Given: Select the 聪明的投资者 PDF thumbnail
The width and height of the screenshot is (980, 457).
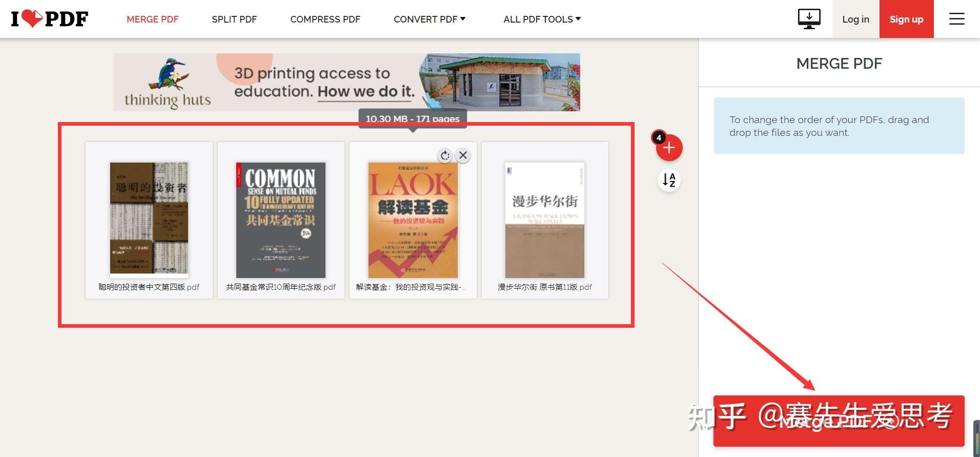Looking at the screenshot, I should [x=149, y=220].
